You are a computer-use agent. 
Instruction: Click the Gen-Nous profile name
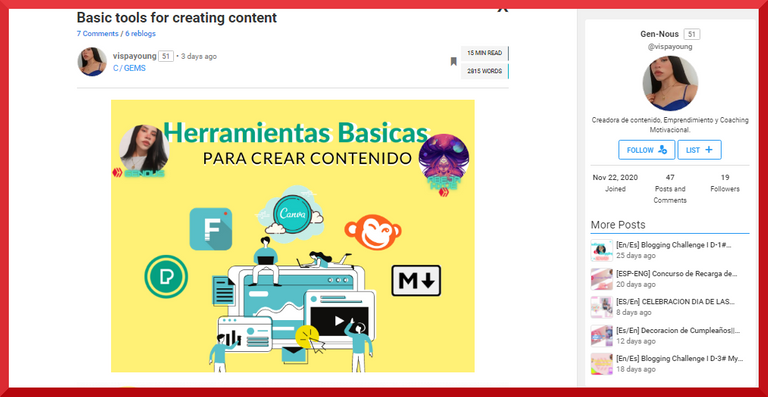[x=659, y=34]
